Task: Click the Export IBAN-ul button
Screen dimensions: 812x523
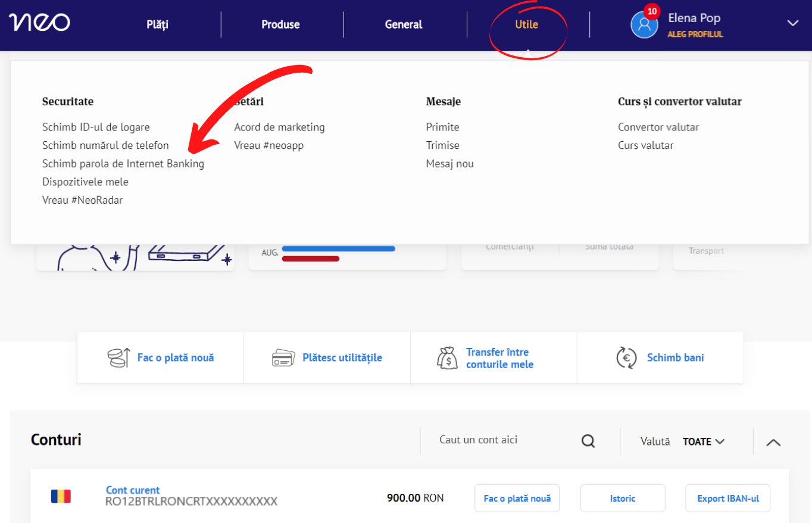Action: [x=728, y=499]
